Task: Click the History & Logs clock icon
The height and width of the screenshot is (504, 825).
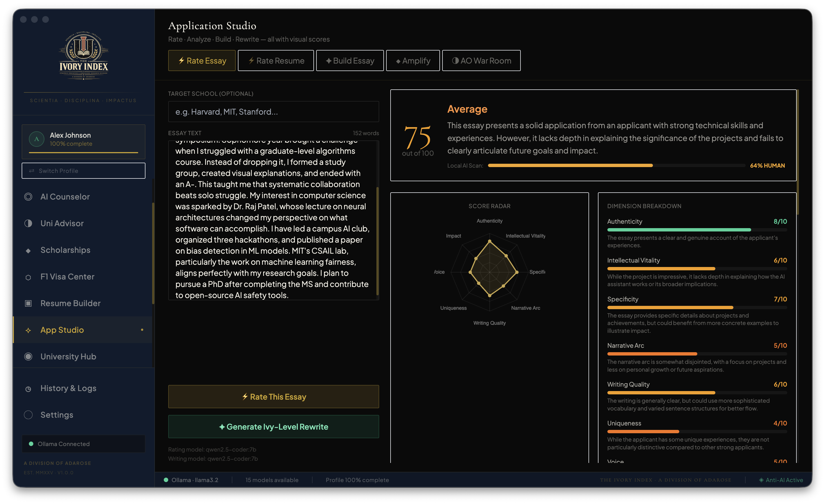Action: click(x=28, y=389)
